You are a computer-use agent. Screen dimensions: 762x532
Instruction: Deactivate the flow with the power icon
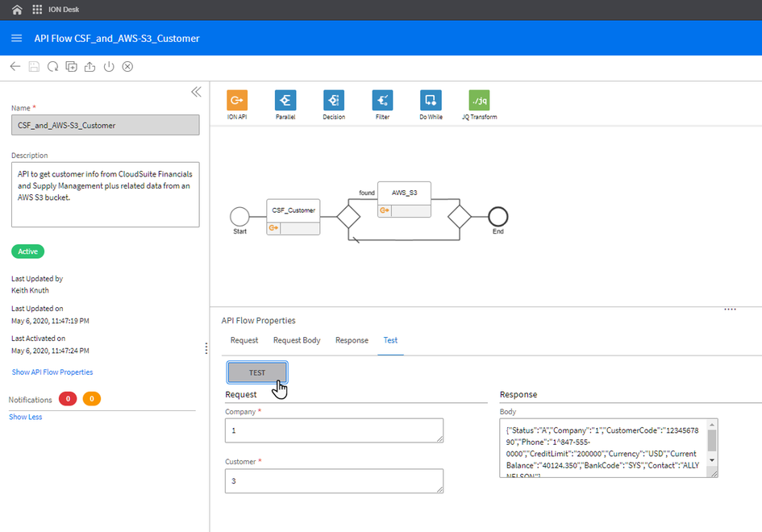pyautogui.click(x=109, y=67)
